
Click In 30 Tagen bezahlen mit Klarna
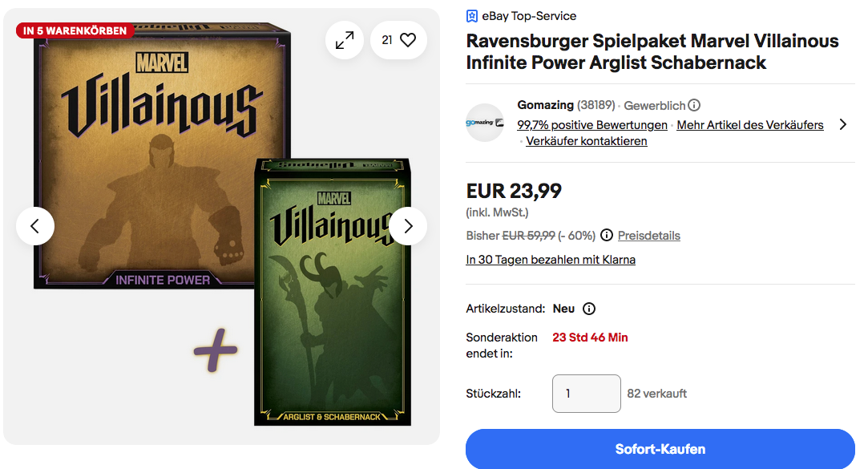551,260
